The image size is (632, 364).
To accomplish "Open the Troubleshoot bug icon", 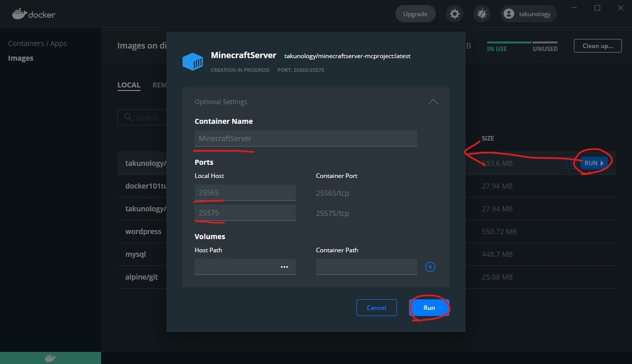I will point(482,14).
